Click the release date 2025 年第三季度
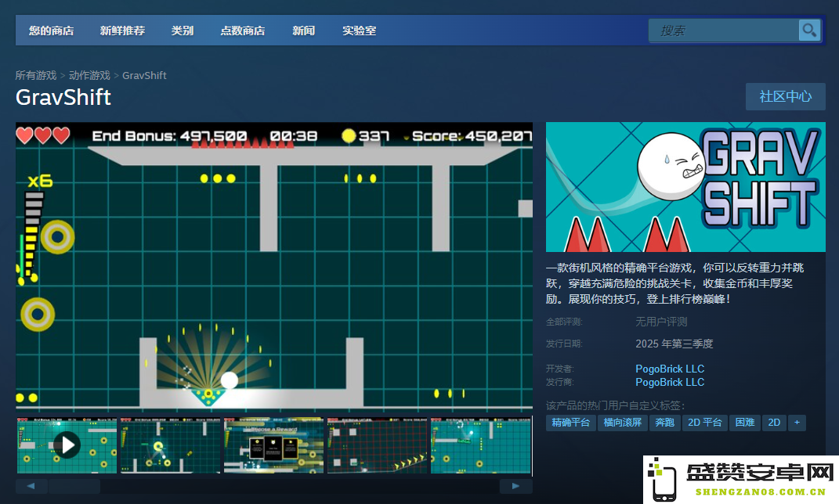This screenshot has height=504, width=839. click(674, 344)
